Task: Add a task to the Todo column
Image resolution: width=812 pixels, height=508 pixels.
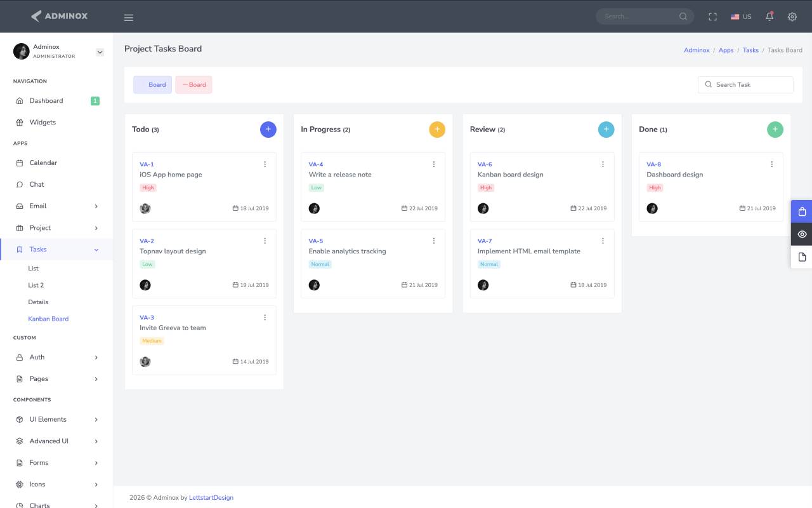Action: point(268,130)
